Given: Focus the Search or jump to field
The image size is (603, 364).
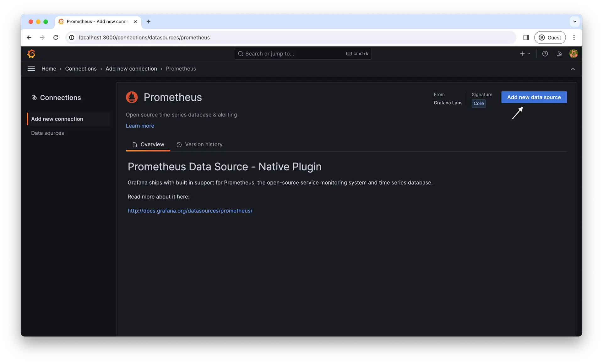Looking at the screenshot, I should click(302, 54).
